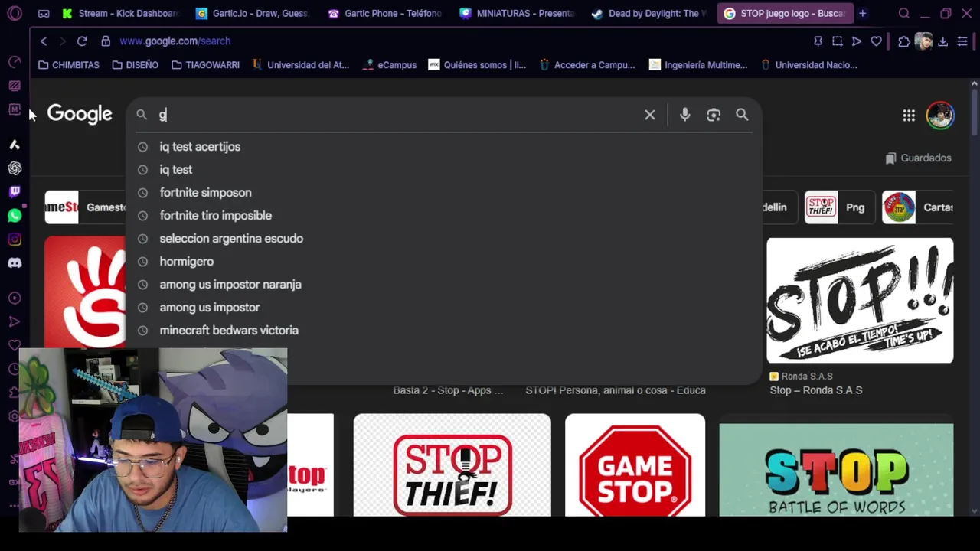Open Quiénes somos bookmark
This screenshot has width=980, height=551.
(477, 65)
